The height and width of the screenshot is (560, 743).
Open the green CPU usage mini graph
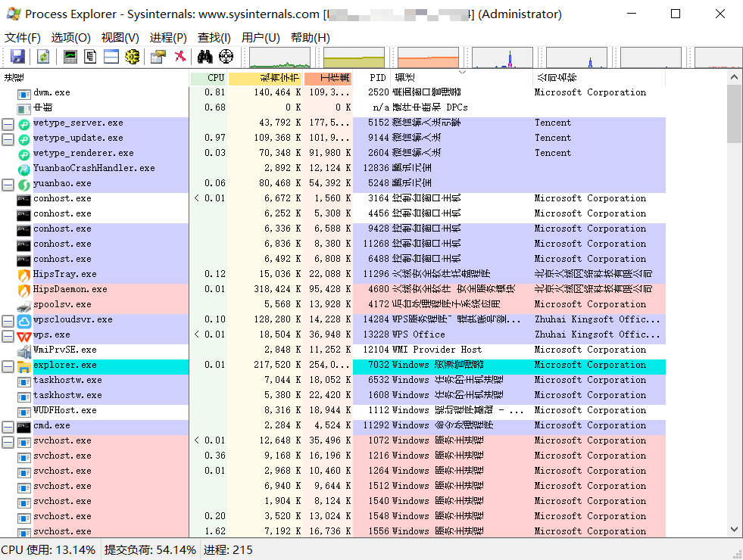(x=279, y=58)
